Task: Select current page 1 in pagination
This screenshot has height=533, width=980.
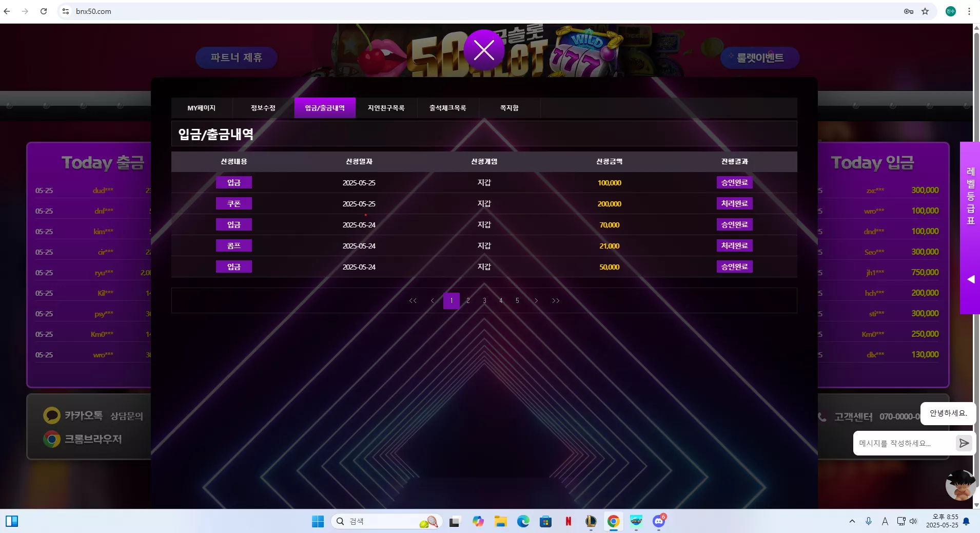Action: click(452, 301)
